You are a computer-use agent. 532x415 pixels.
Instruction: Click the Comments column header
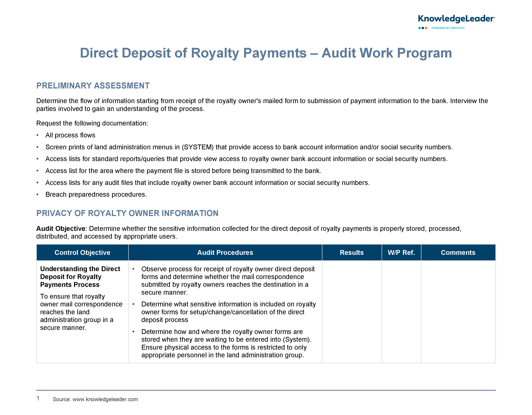click(x=458, y=252)
